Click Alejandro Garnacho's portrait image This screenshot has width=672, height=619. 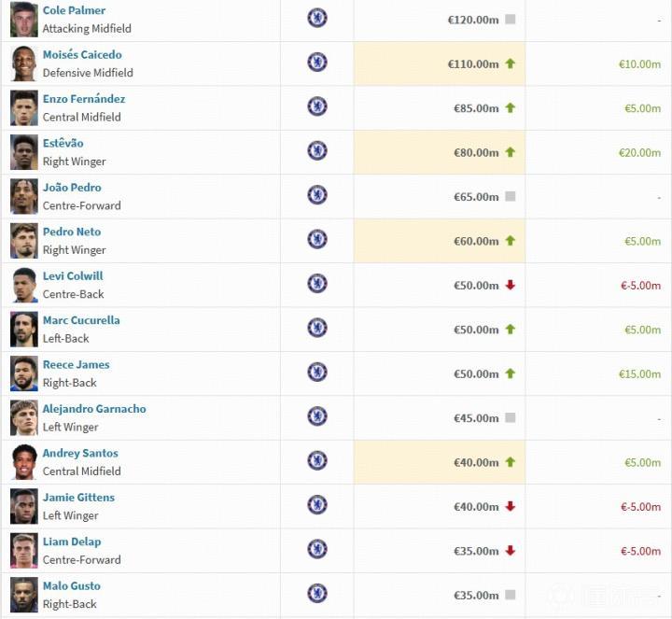(x=24, y=417)
